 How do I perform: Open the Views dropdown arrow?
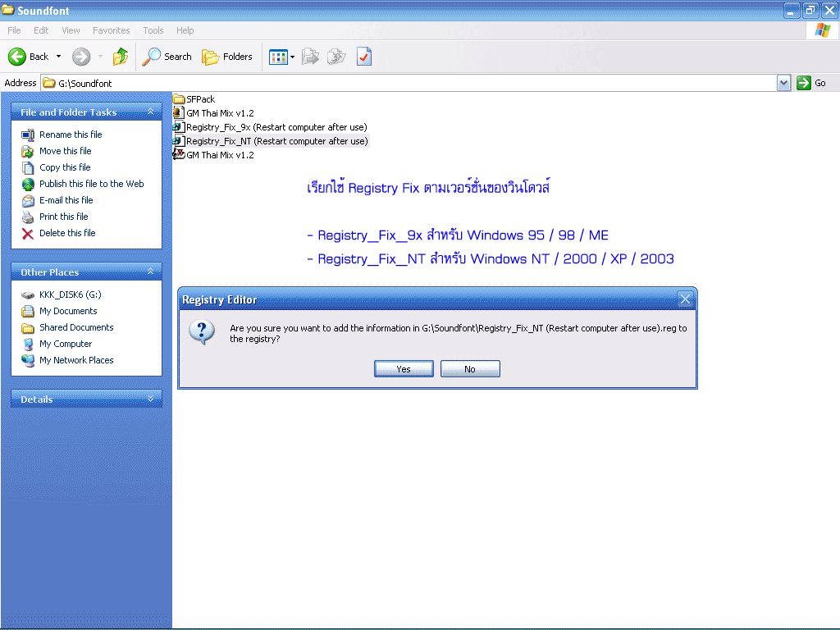(x=293, y=57)
